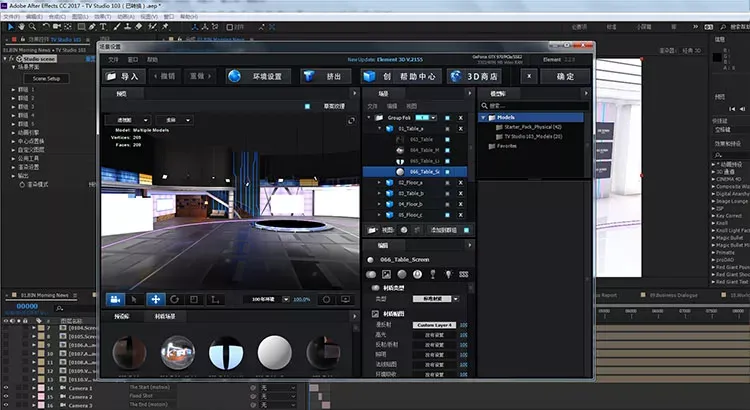
Task: Toggle visibility checkbox for 02_Floor_a
Action: (x=446, y=182)
